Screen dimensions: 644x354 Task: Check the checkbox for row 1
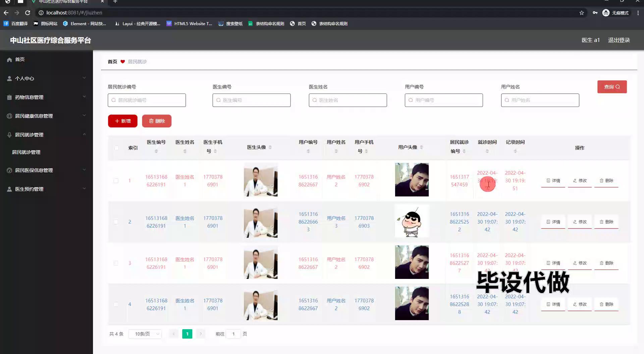[x=116, y=181]
